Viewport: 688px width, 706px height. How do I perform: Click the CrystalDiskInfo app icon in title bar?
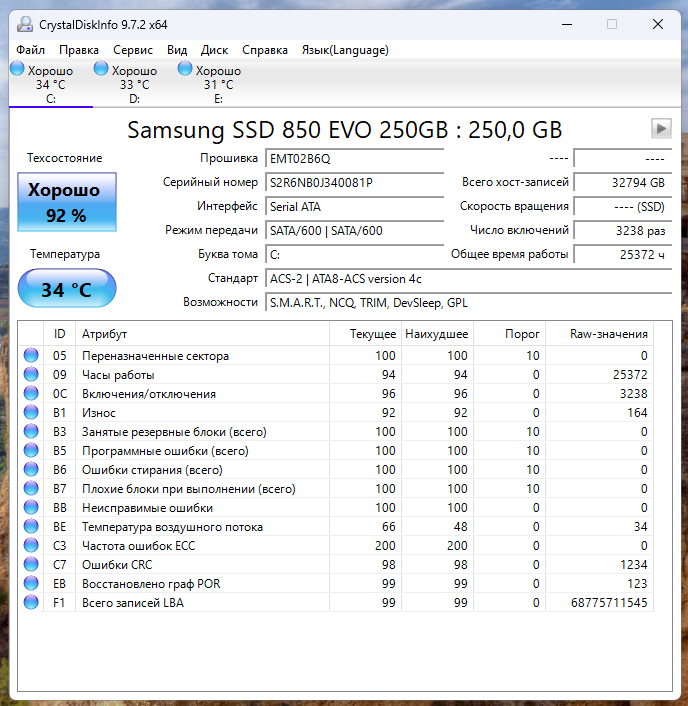click(25, 24)
